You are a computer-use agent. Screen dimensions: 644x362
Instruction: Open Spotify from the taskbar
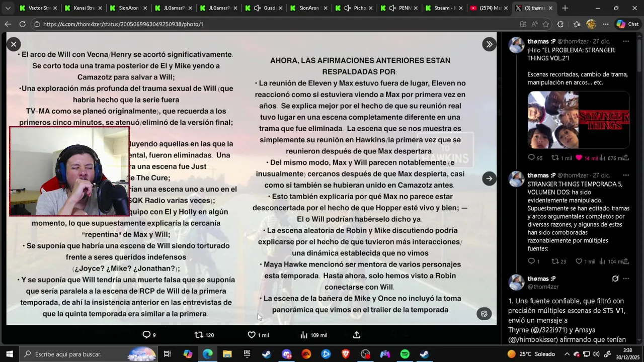(x=405, y=354)
